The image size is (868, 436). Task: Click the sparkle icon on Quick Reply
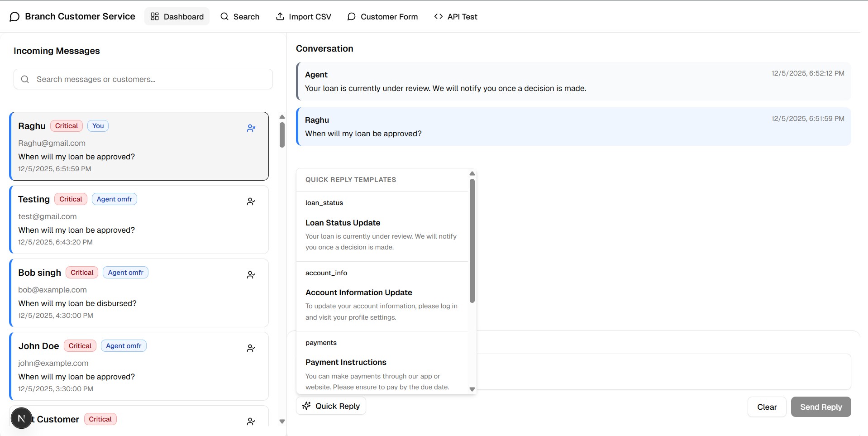(x=306, y=406)
